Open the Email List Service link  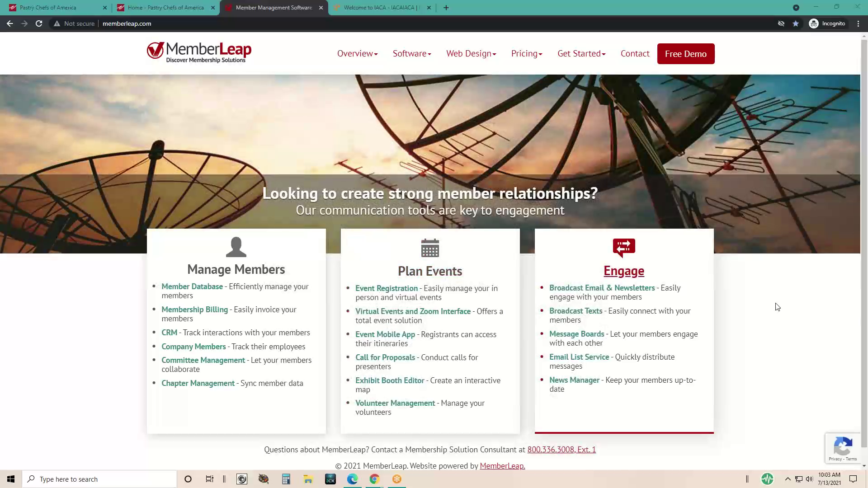click(x=579, y=357)
